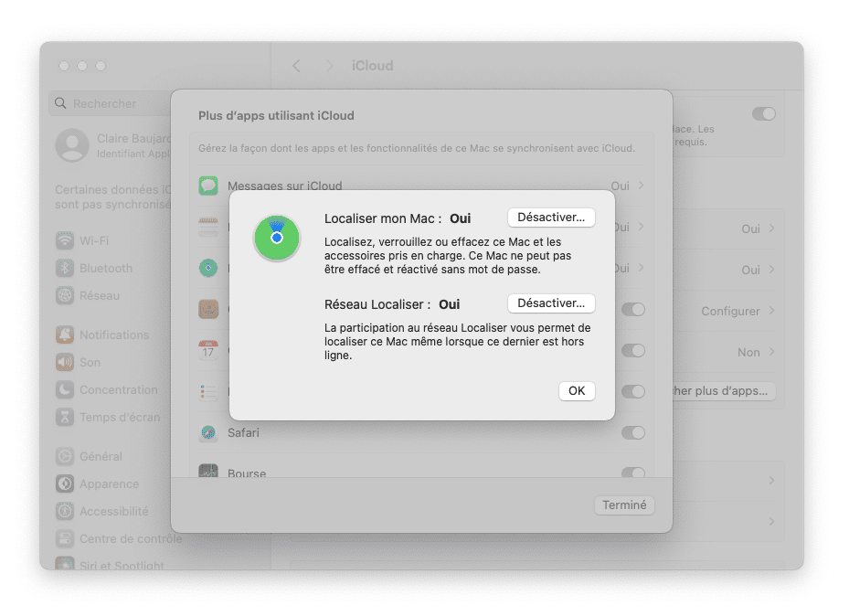Click Désactiver for Réseau Localiser

coord(551,303)
